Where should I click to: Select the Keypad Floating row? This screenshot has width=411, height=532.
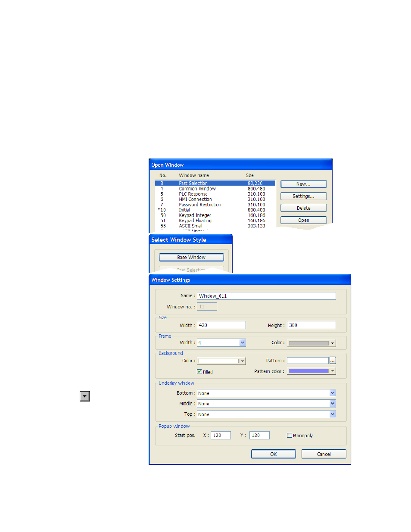[x=215, y=221]
